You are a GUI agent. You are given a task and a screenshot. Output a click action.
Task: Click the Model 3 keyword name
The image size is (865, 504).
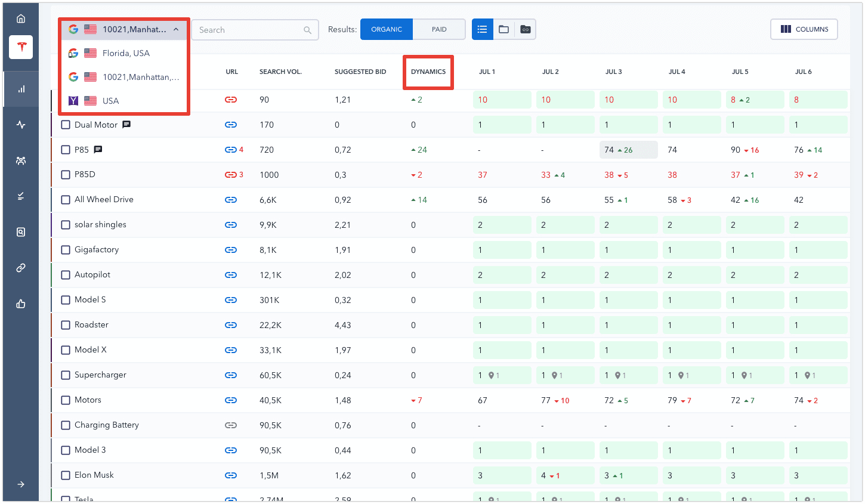pyautogui.click(x=90, y=450)
